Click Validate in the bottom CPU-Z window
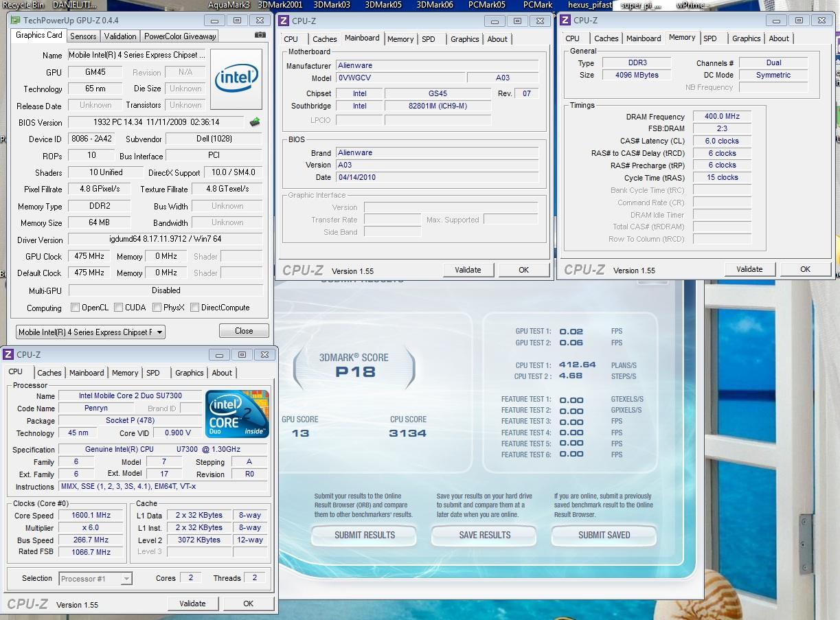 point(192,604)
